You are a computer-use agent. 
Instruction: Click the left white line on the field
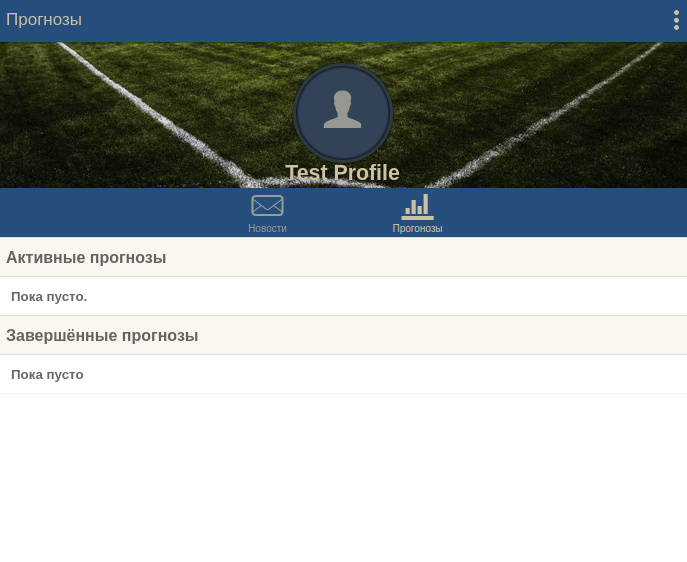point(153,115)
